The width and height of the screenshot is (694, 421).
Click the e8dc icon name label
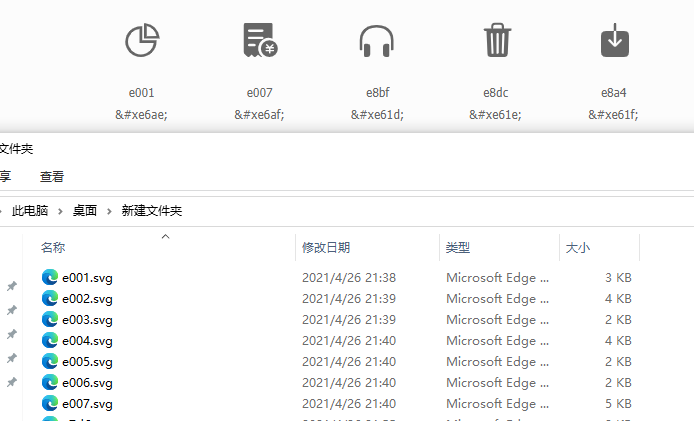(x=496, y=93)
